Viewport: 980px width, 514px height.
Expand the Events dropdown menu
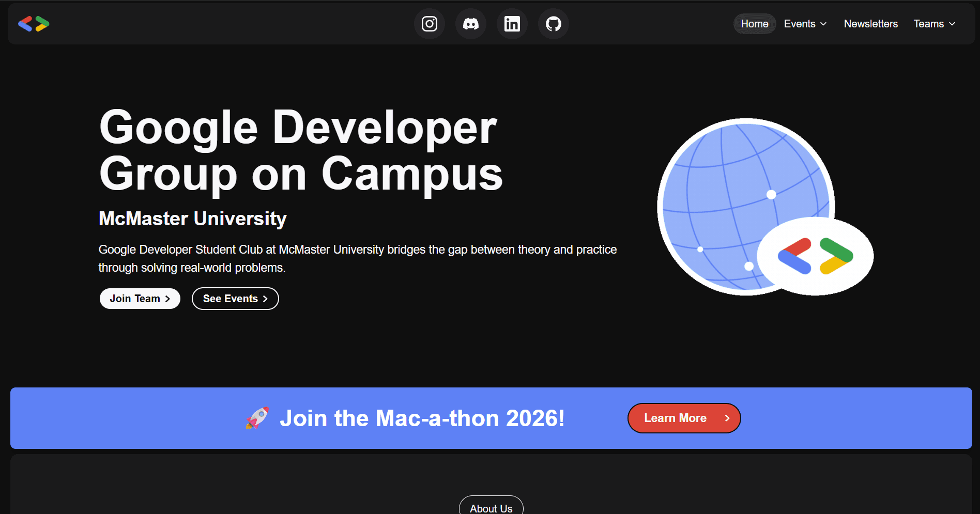805,24
